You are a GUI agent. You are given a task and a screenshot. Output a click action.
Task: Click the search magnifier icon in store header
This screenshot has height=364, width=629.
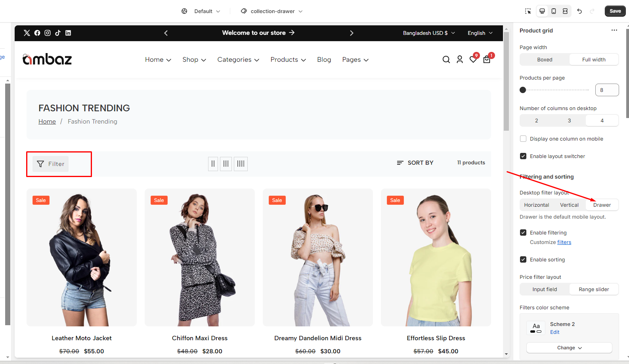(446, 59)
